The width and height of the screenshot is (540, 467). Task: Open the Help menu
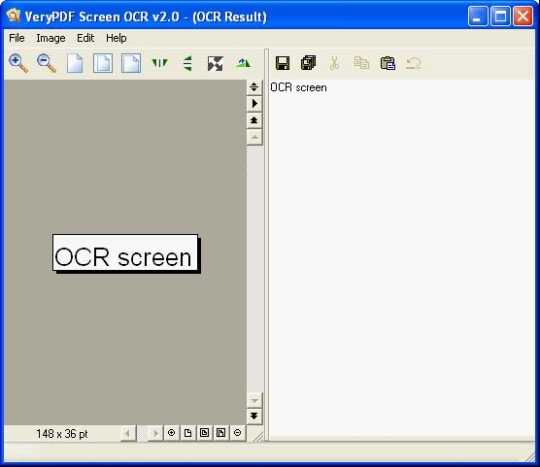(116, 38)
